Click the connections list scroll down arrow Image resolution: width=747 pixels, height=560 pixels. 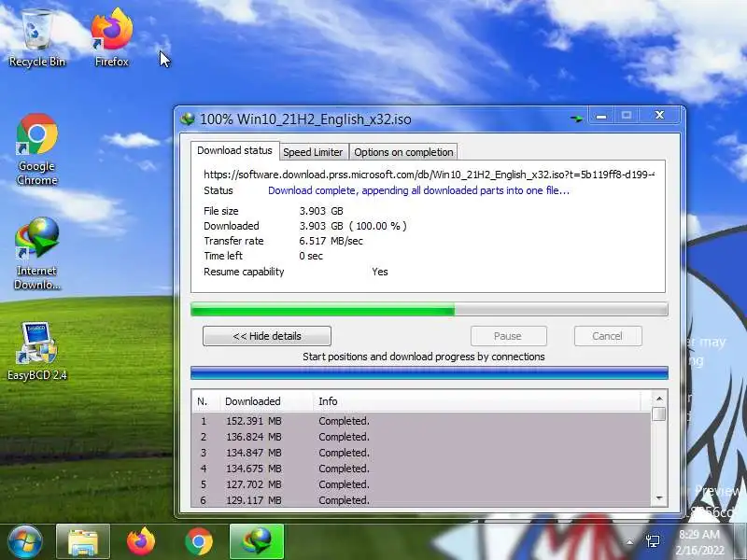point(659,497)
